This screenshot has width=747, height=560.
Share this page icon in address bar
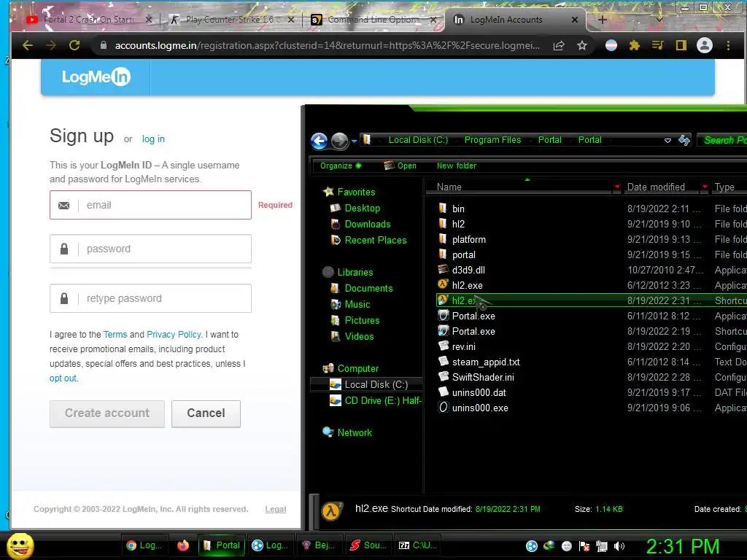[x=559, y=45]
